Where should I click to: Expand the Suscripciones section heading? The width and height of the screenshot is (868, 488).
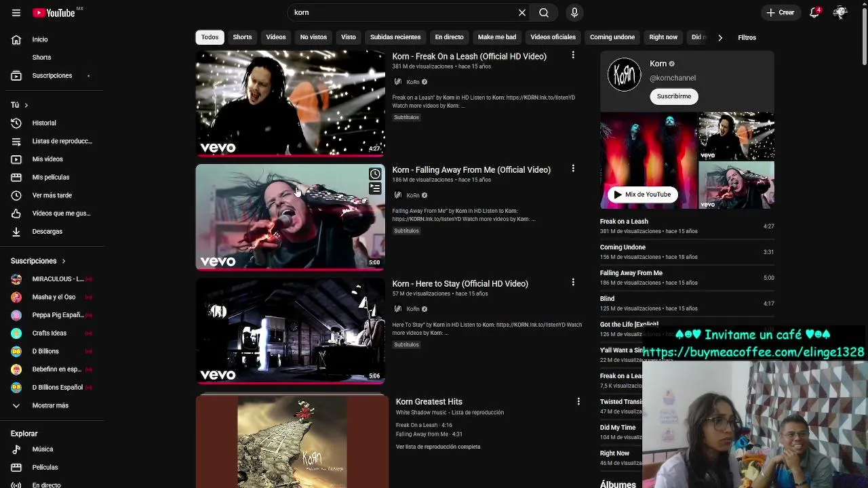[x=38, y=261]
